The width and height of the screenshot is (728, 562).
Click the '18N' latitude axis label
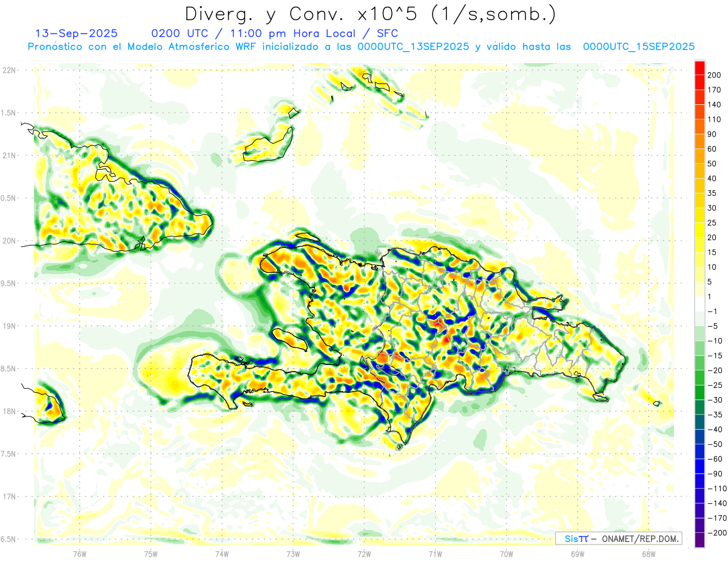click(10, 411)
